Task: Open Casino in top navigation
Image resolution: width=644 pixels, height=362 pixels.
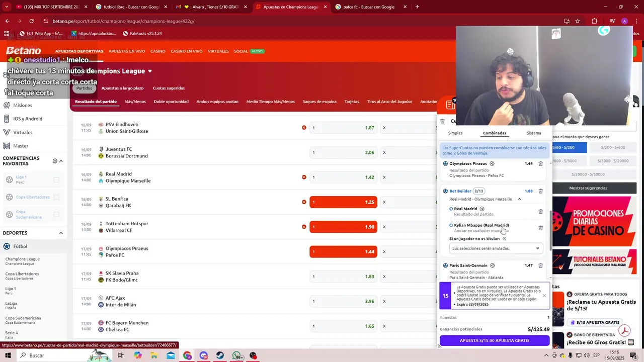Action: pyautogui.click(x=158, y=51)
